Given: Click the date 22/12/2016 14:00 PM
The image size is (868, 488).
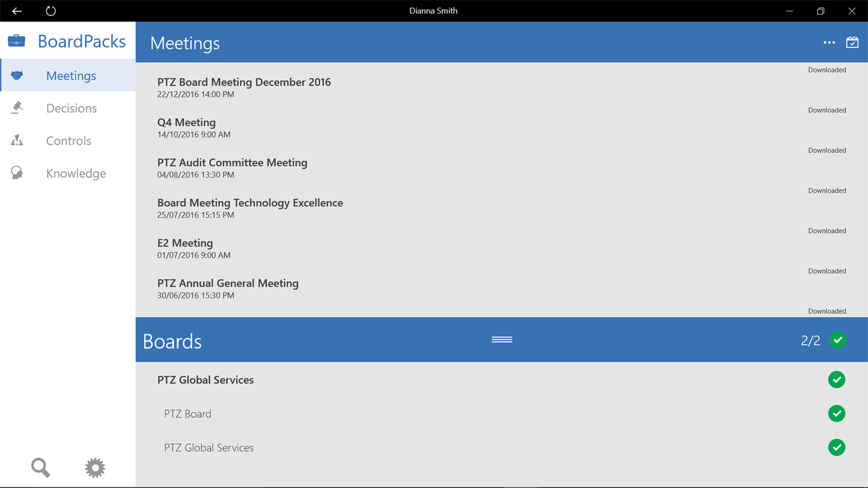Looking at the screenshot, I should (x=196, y=94).
